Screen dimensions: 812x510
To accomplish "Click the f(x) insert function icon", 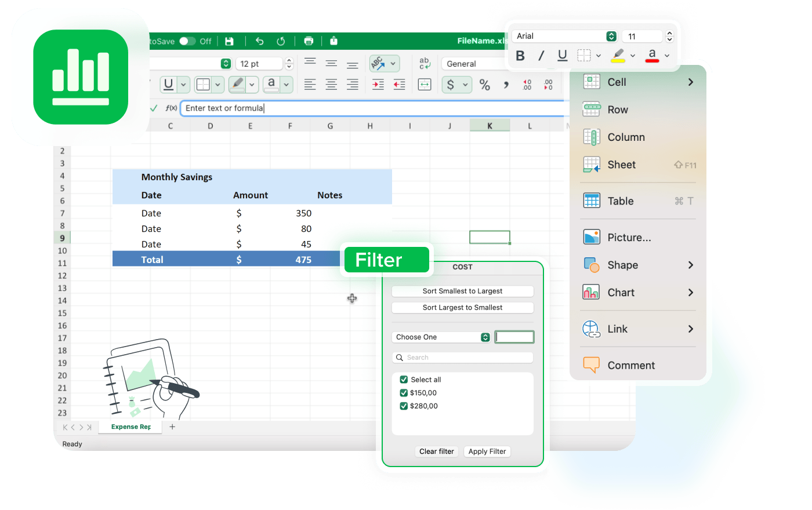I will [171, 108].
